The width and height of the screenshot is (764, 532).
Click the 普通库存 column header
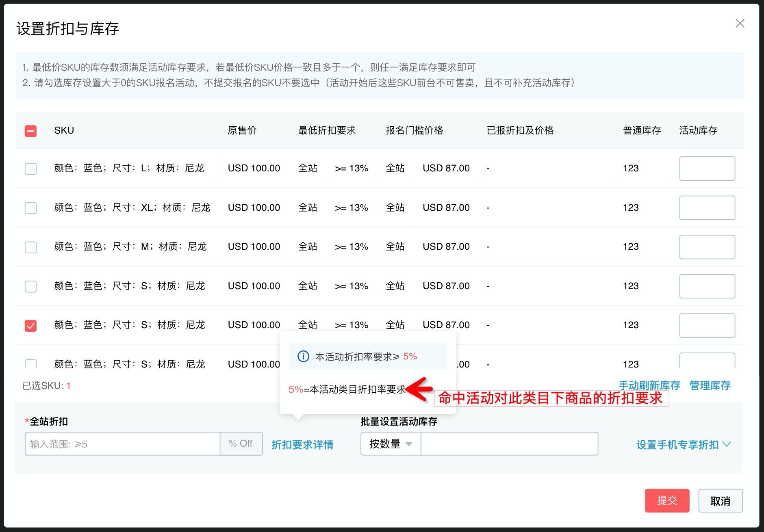[642, 130]
